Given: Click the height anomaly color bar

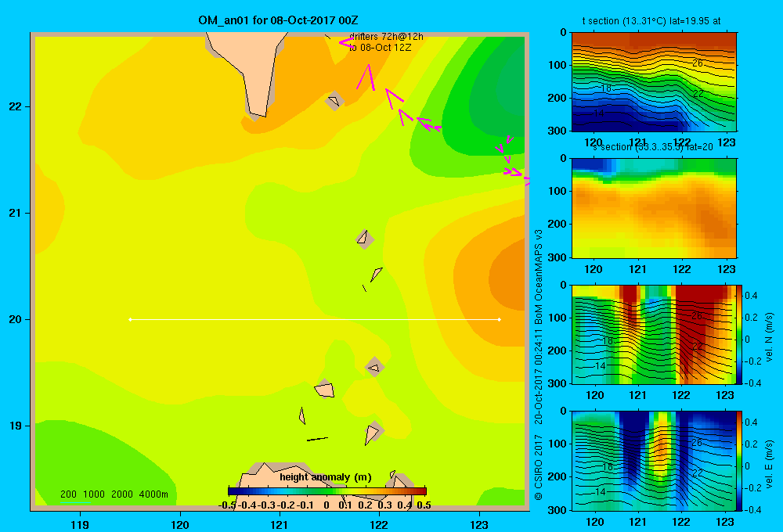Looking at the screenshot, I should tap(327, 491).
